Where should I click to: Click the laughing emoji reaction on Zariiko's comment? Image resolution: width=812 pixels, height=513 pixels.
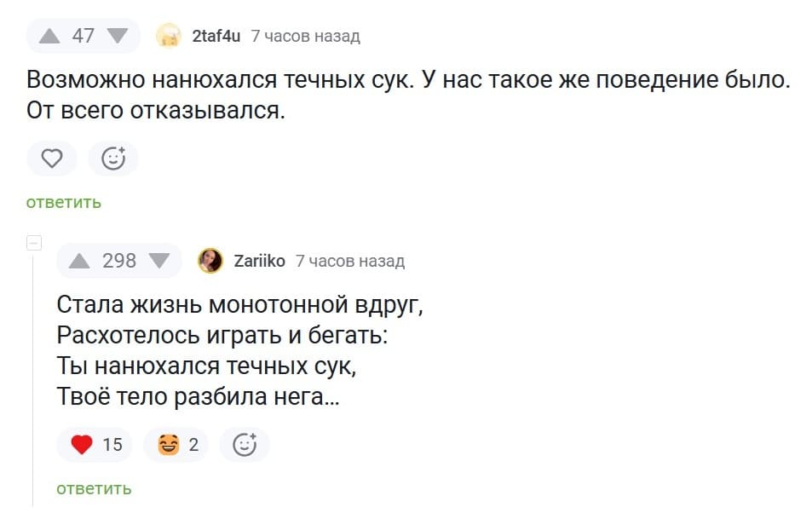(170, 444)
